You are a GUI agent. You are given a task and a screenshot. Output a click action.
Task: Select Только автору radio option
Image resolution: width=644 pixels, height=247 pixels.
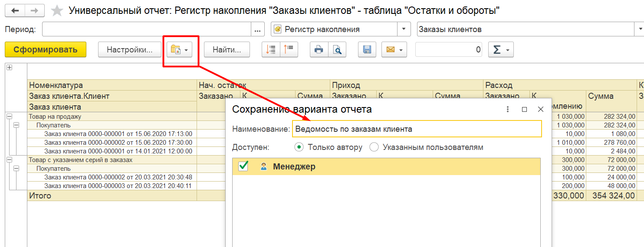click(329, 147)
